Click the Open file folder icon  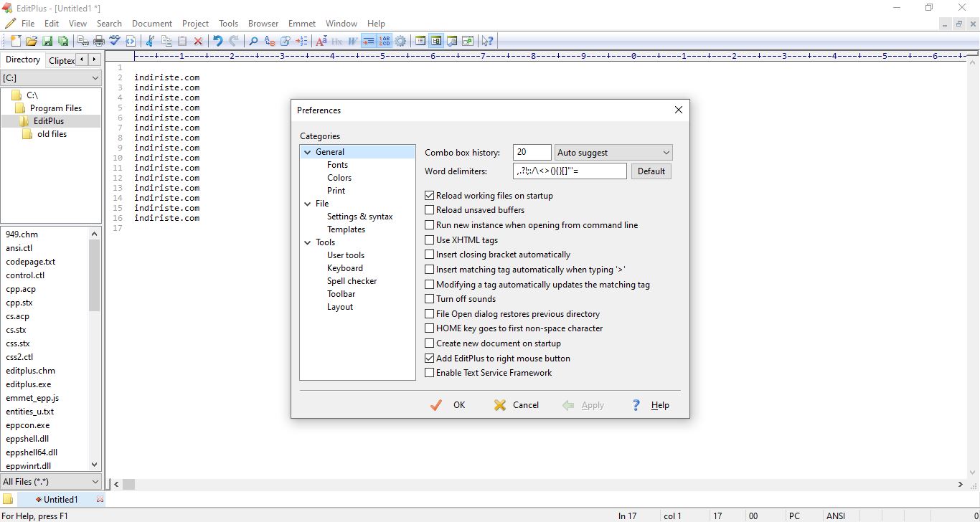[x=32, y=41]
